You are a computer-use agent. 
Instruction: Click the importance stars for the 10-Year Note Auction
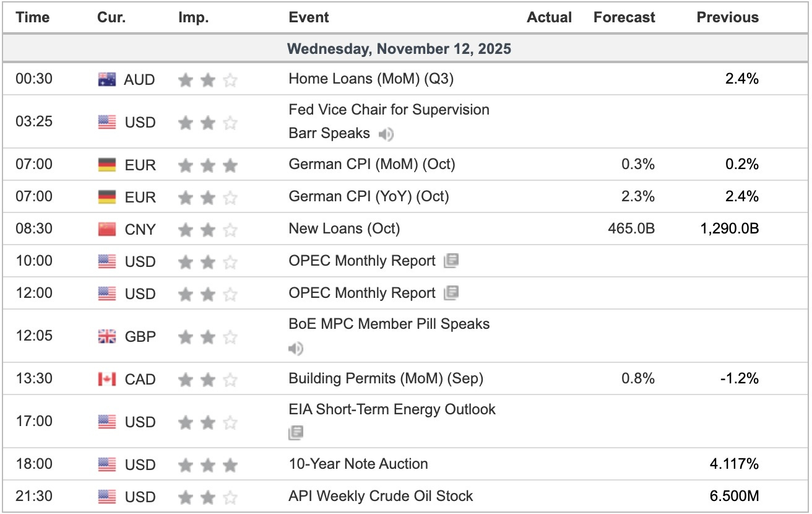tap(207, 464)
